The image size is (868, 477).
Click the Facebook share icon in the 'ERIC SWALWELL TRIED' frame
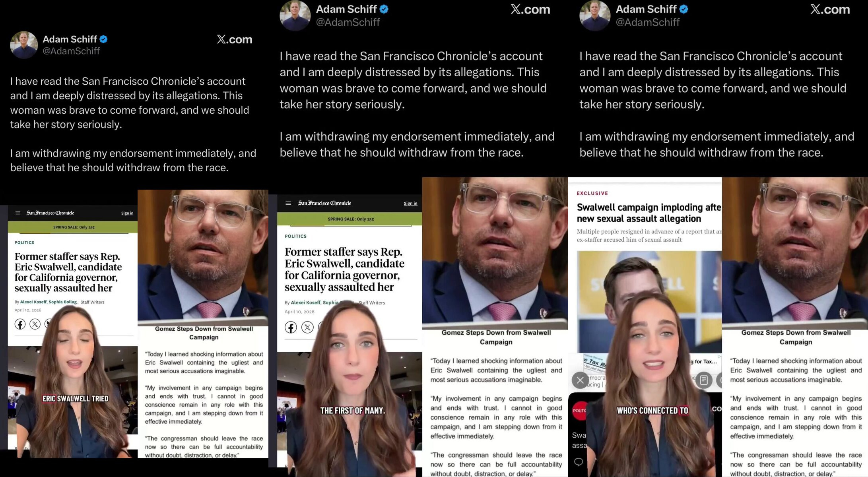[x=20, y=324]
